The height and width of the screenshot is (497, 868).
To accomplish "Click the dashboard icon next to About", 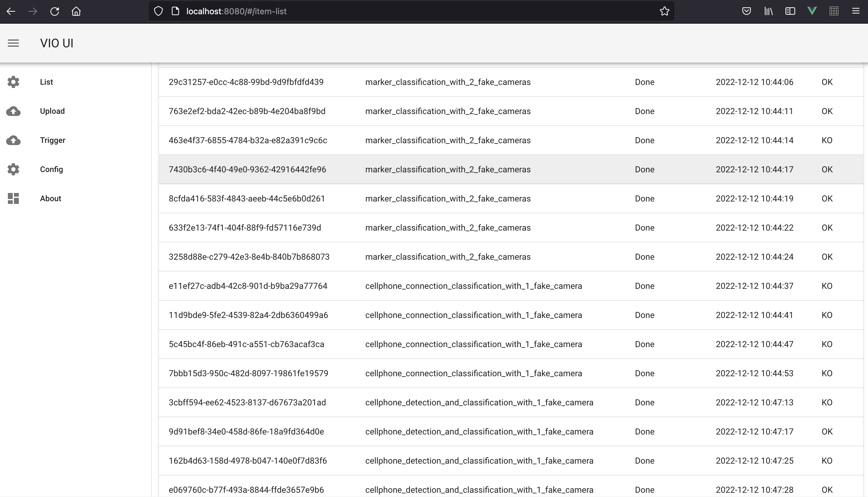I will click(x=13, y=198).
